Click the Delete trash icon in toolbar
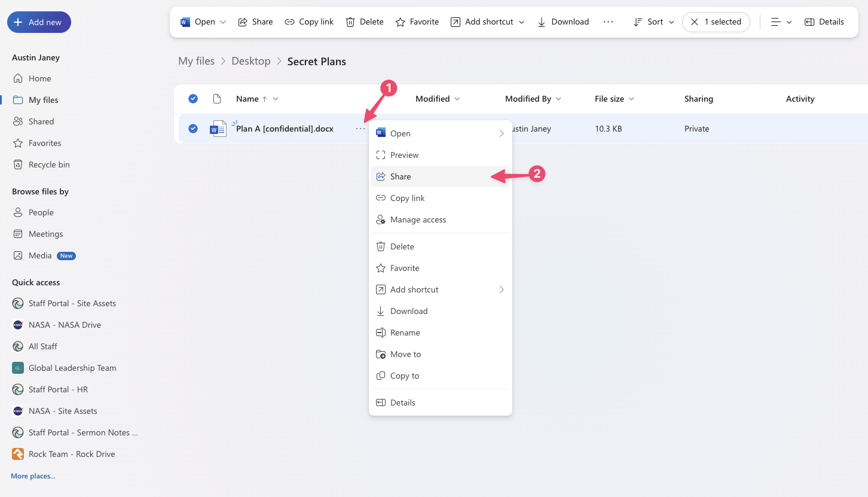Screen dimensions: 868x497 coord(350,22)
